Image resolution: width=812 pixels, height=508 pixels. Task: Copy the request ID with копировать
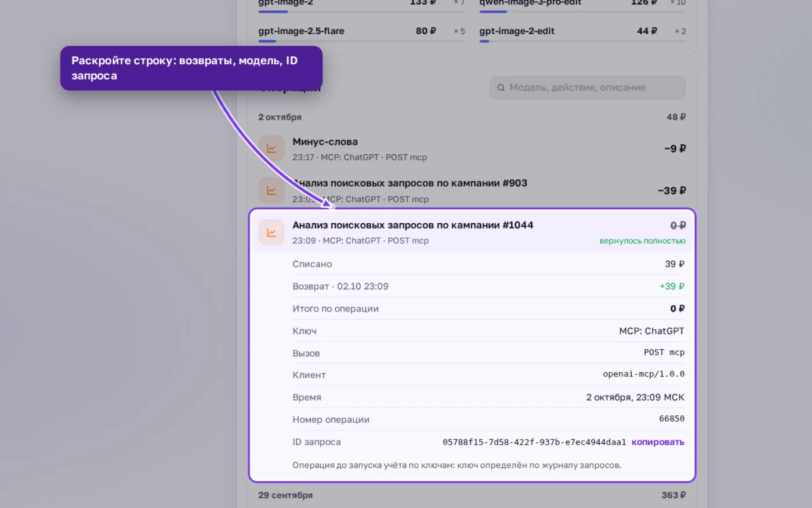[x=658, y=442]
